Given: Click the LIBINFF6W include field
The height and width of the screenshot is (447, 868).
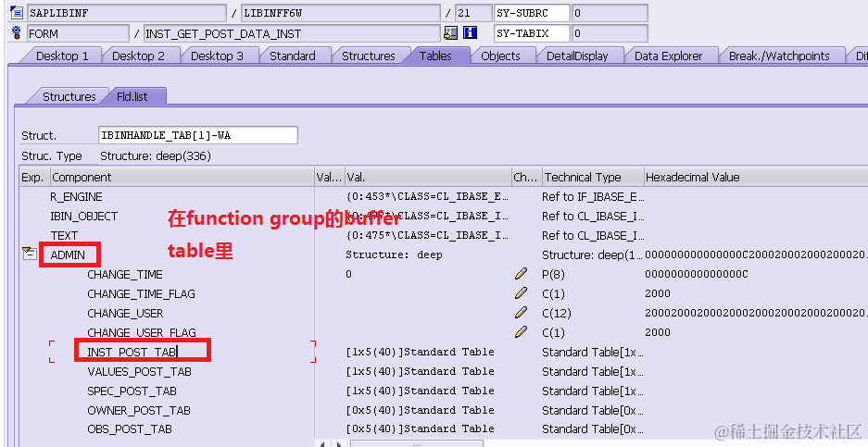Looking at the screenshot, I should [341, 13].
